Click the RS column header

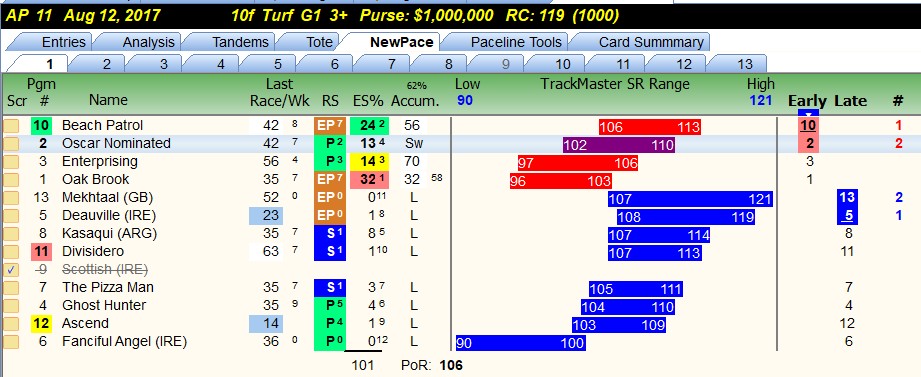coord(330,100)
